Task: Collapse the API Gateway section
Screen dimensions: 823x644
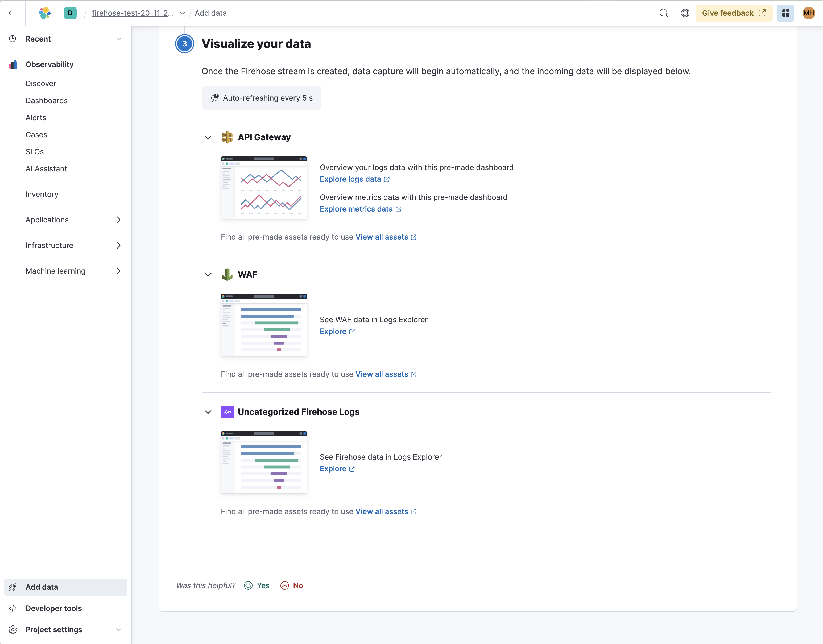Action: tap(208, 137)
